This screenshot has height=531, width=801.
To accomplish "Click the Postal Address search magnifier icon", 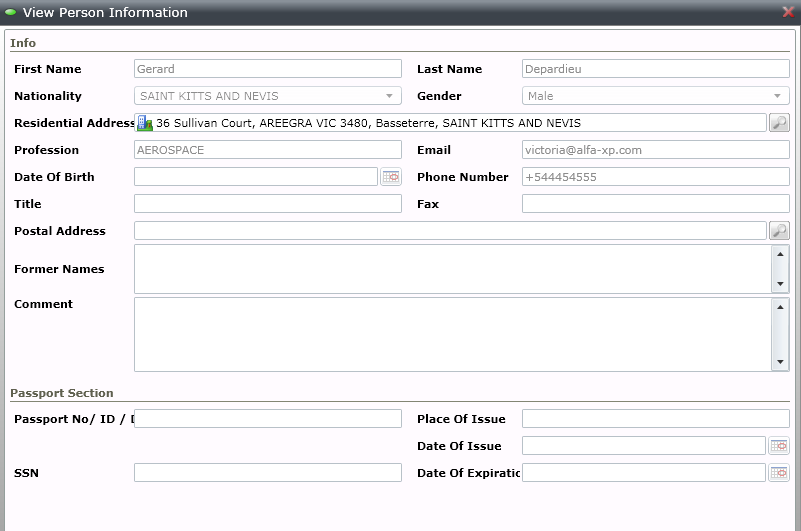I will [x=779, y=230].
